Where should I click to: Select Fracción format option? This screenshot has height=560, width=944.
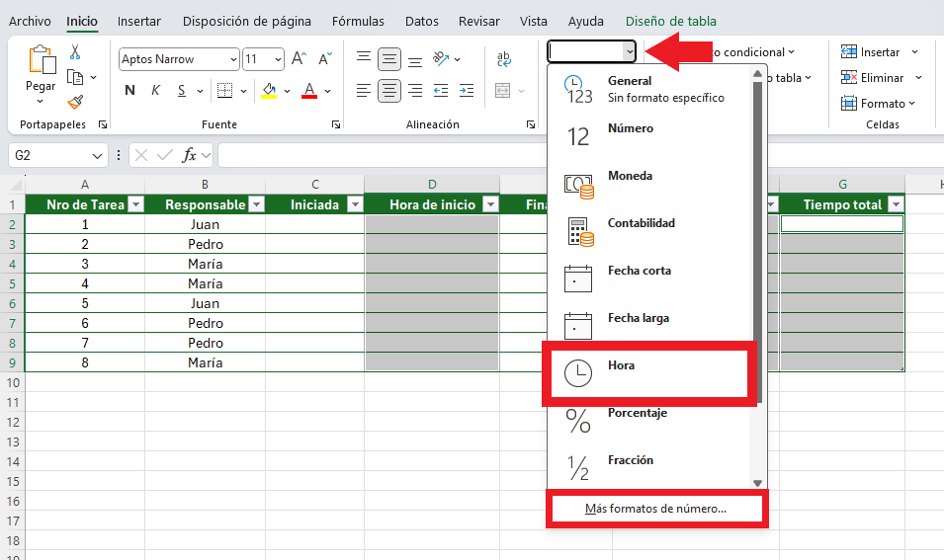point(649,468)
